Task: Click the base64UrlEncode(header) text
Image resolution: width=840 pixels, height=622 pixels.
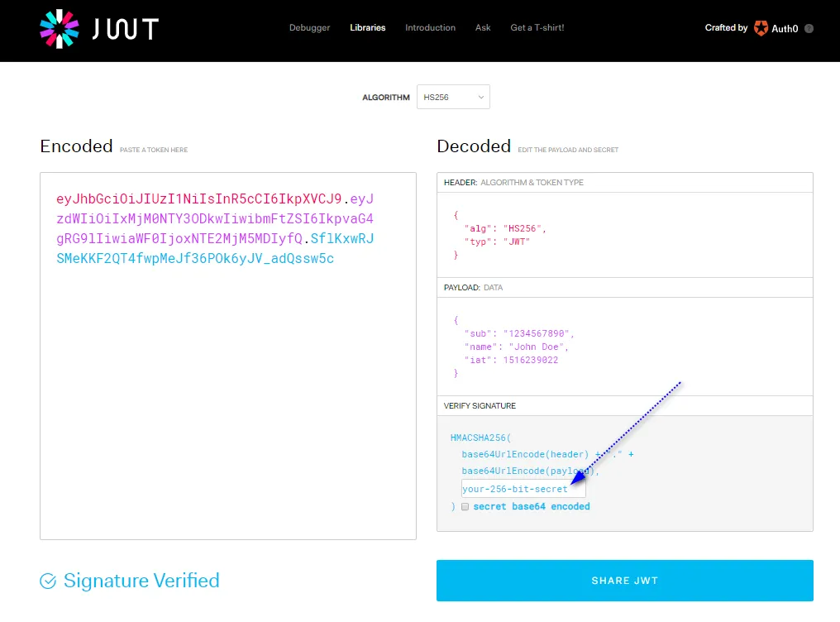Action: click(x=525, y=454)
